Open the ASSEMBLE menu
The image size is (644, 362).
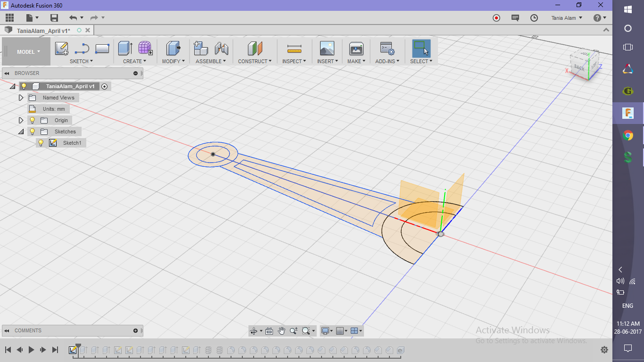211,61
